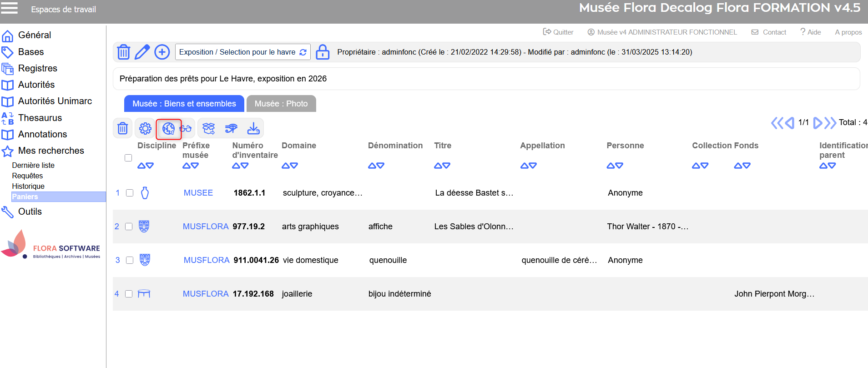Click the download tray icon in the list toolbar

[x=253, y=129]
